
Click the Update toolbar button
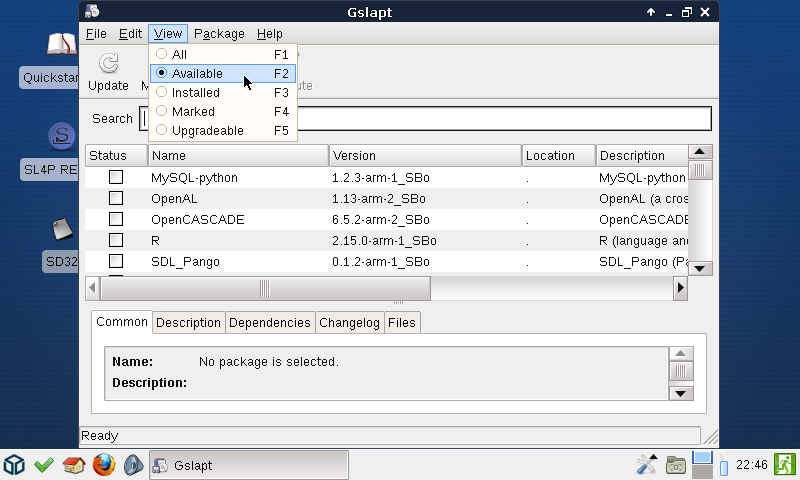click(108, 72)
